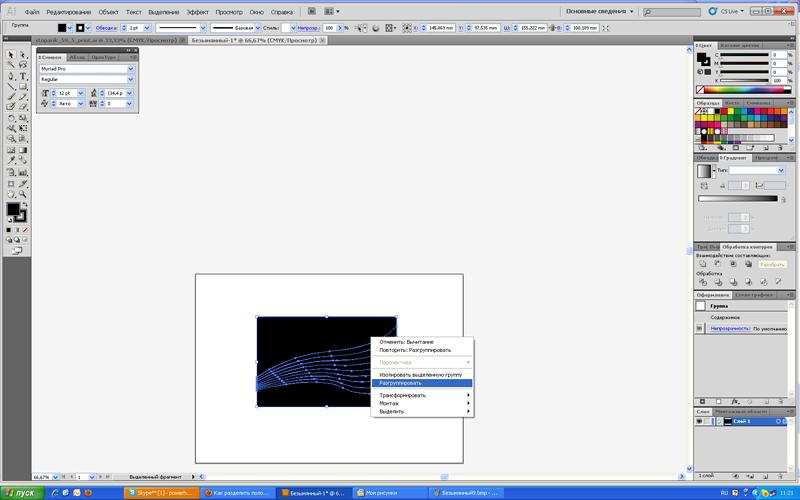Select the Zoom magnifier tool
The image size is (800, 500).
point(22,194)
